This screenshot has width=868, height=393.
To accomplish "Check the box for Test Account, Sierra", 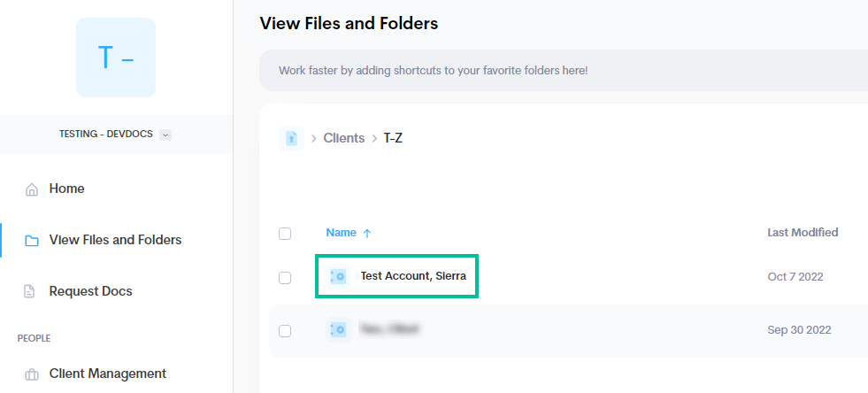I will pyautogui.click(x=285, y=277).
